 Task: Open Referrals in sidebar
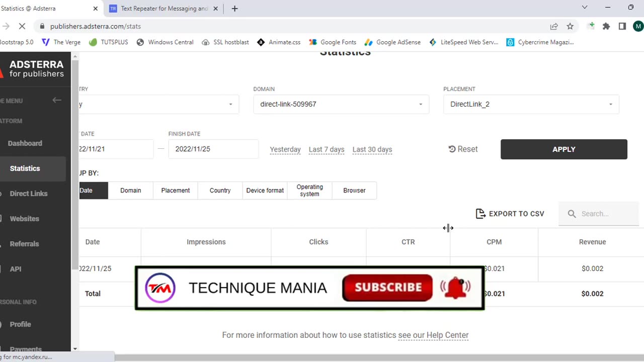pyautogui.click(x=24, y=244)
